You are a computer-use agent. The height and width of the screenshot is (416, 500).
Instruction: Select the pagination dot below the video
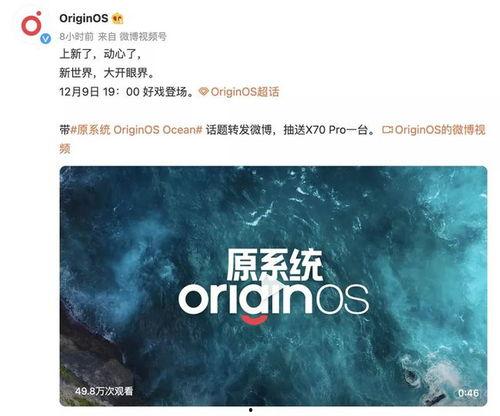point(250,410)
